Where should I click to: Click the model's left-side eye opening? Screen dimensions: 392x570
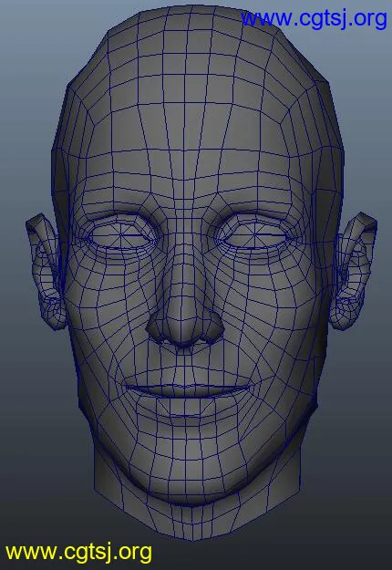pyautogui.click(x=123, y=236)
